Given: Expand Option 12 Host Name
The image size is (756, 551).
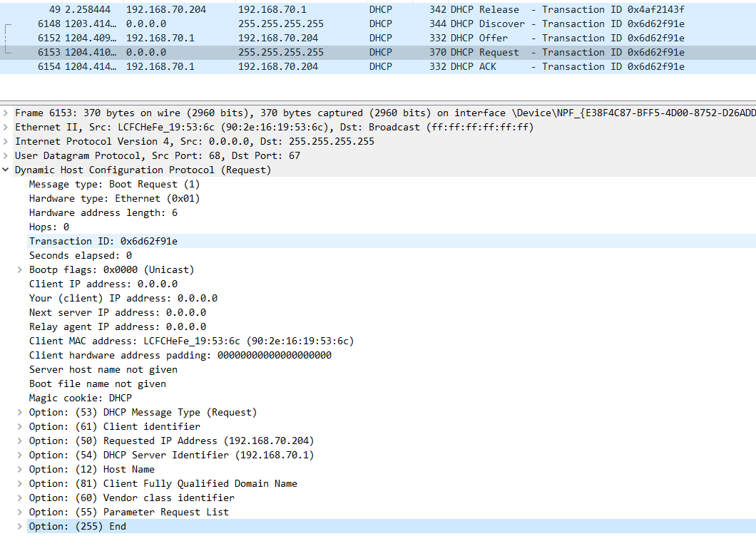Looking at the screenshot, I should [20, 470].
